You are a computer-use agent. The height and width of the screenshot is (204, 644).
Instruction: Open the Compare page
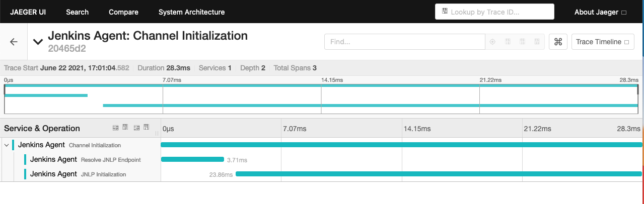click(x=123, y=12)
